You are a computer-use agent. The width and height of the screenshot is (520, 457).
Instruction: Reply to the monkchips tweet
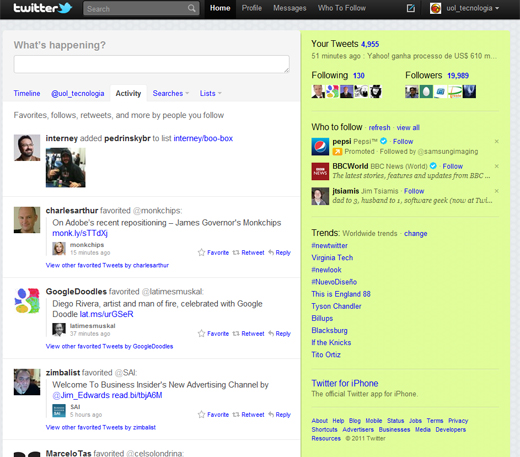(x=280, y=253)
